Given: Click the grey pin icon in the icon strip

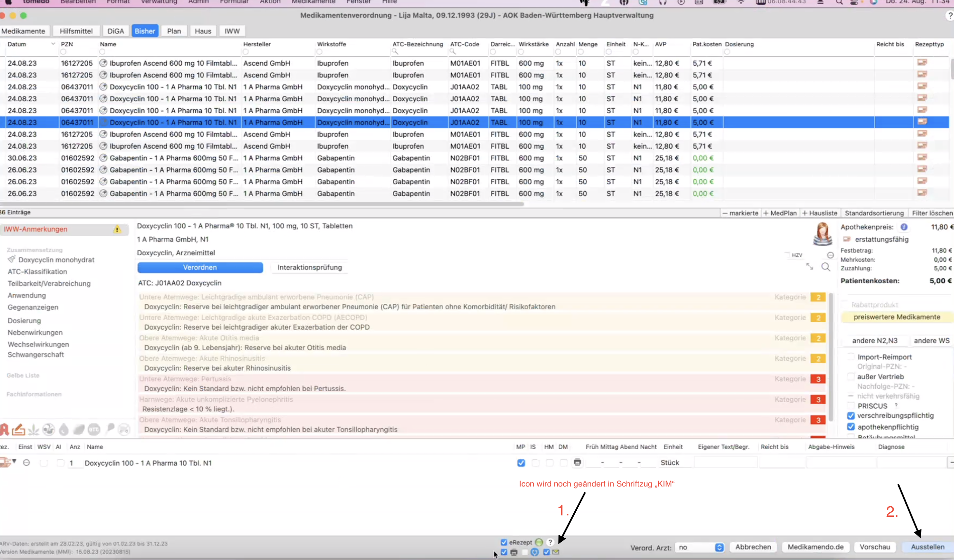Looking at the screenshot, I should click(x=110, y=429).
